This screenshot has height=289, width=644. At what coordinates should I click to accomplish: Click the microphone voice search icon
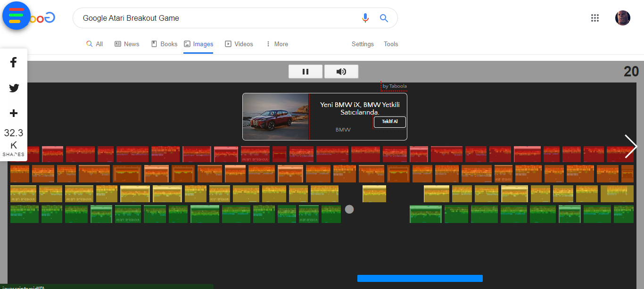(365, 17)
